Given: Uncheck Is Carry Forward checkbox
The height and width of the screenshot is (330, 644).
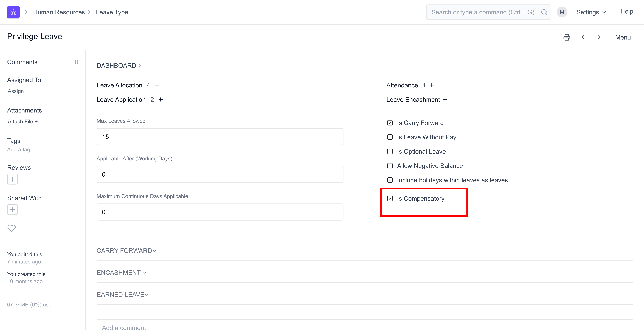Looking at the screenshot, I should tap(390, 123).
